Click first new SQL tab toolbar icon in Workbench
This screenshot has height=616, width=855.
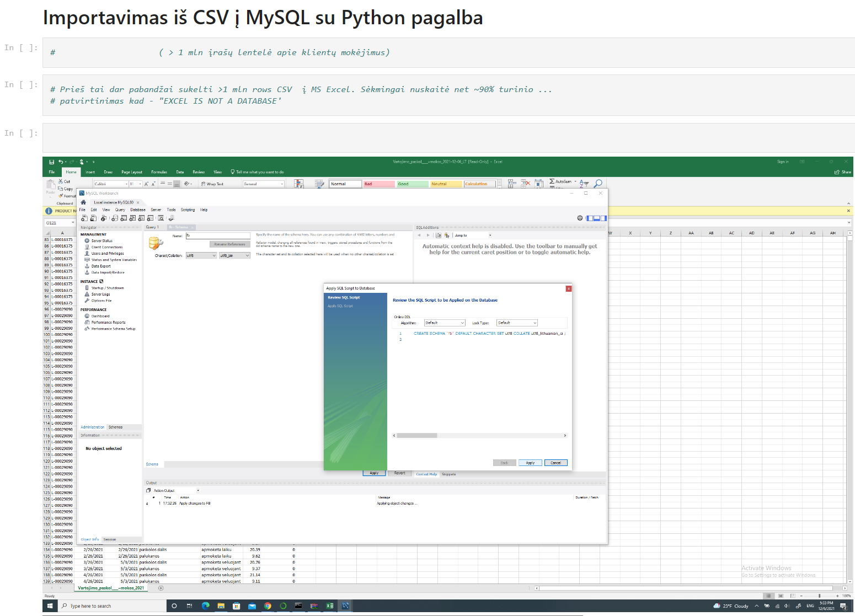click(x=84, y=218)
